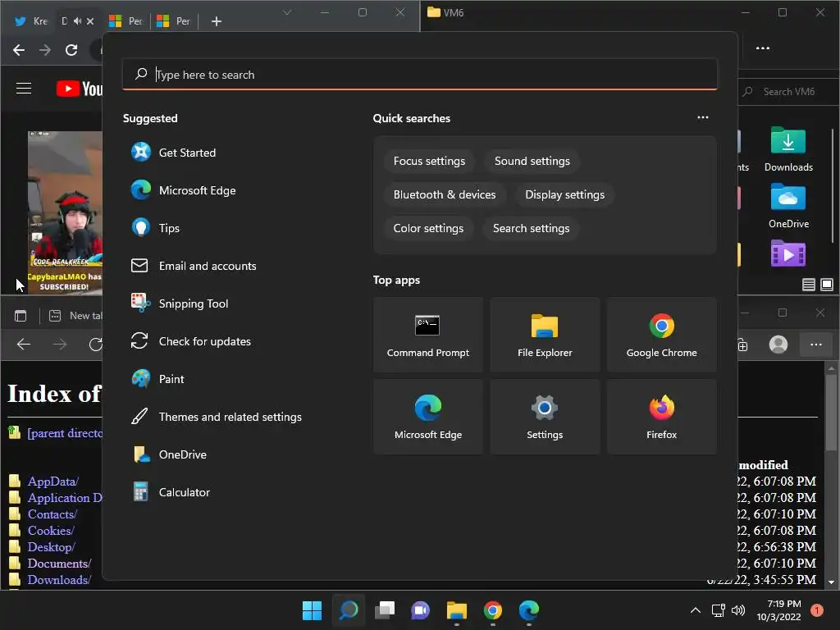Open a new tab in Chrome
Screen dimensions: 840x630
[x=217, y=21]
